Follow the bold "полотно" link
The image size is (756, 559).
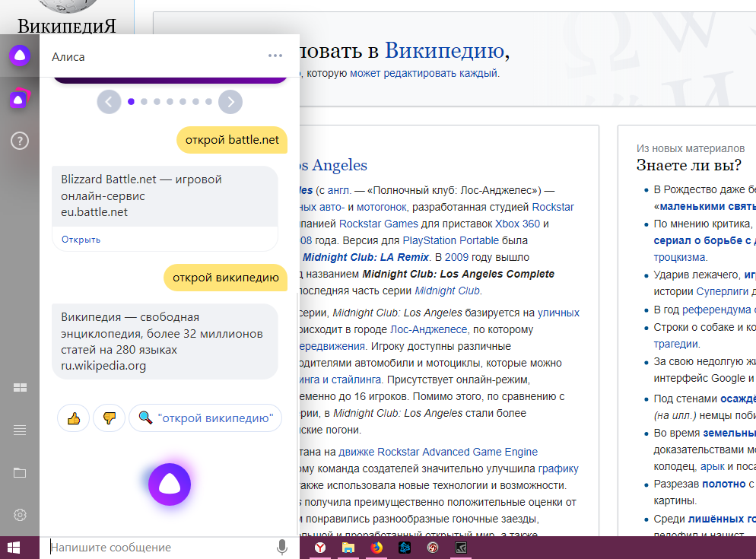724,484
